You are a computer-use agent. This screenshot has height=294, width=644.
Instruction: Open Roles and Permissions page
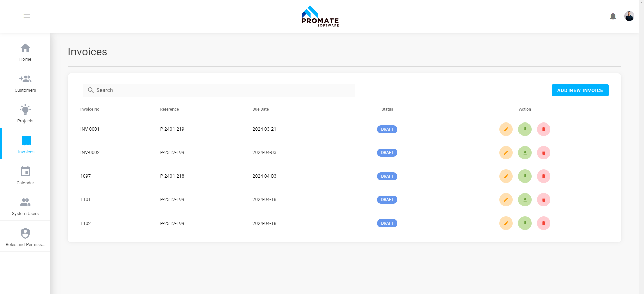[x=25, y=237]
